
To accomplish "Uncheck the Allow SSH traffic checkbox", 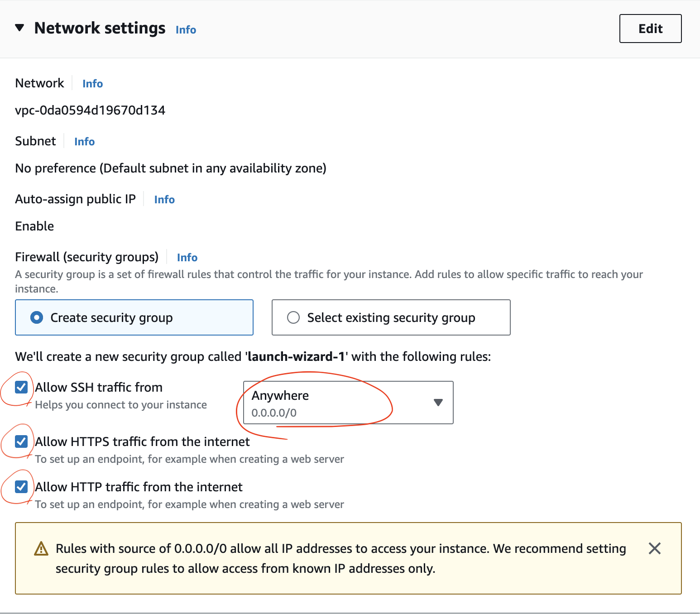I will (x=21, y=387).
